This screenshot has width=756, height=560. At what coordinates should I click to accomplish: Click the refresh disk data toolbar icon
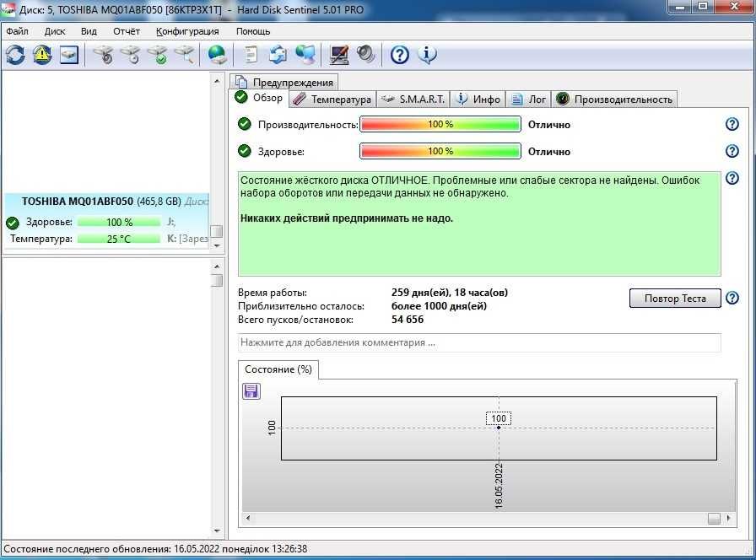15,55
